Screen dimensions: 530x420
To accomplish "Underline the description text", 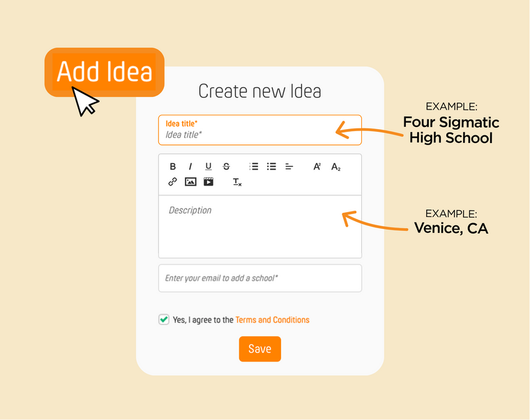I will [208, 167].
